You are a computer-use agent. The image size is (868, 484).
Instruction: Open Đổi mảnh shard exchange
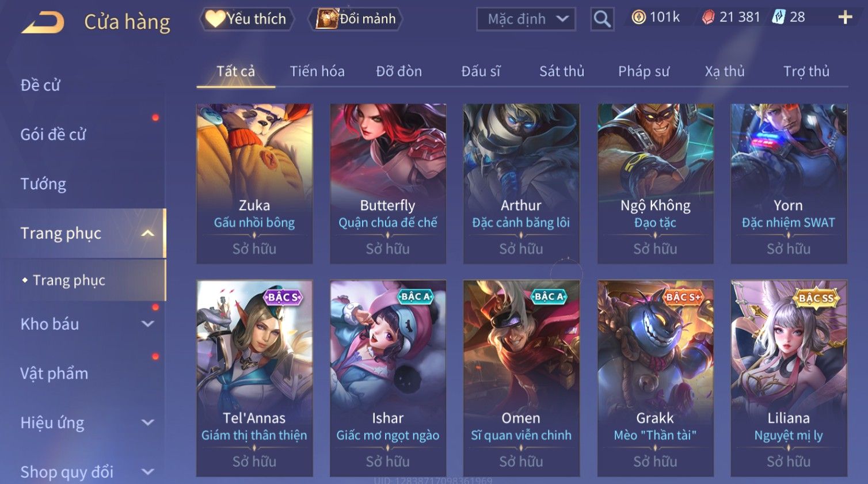tap(356, 19)
